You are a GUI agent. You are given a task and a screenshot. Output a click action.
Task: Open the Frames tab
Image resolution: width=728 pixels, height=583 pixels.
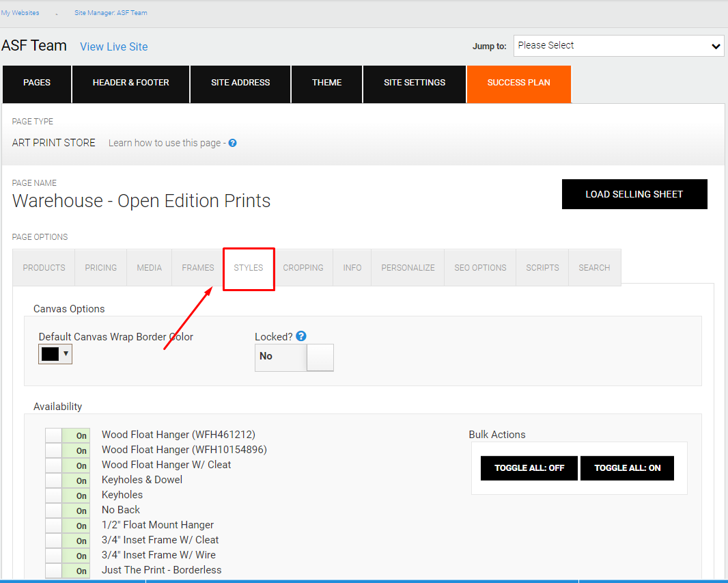(x=198, y=268)
